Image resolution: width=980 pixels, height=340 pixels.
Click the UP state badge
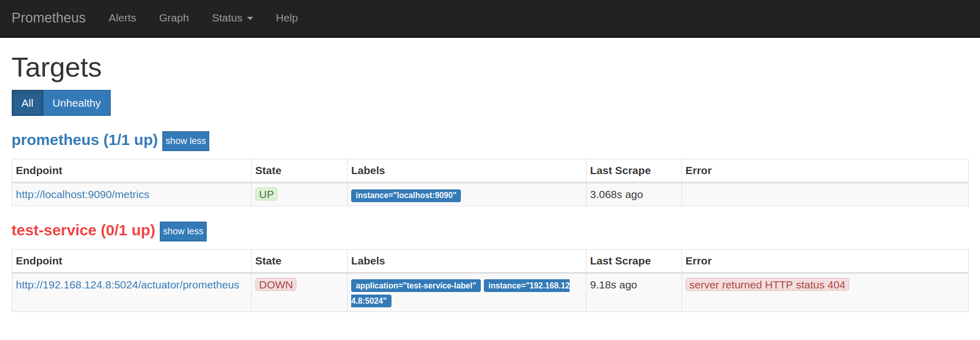click(x=266, y=195)
